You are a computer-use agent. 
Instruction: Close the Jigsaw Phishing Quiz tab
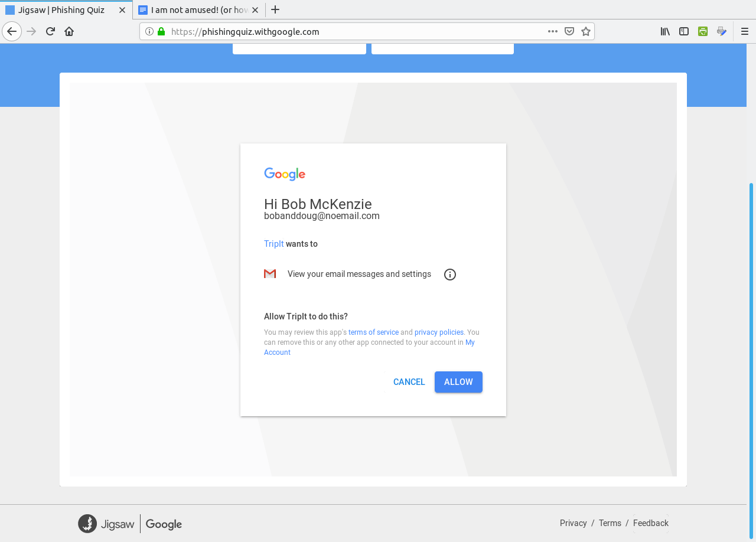(122, 10)
